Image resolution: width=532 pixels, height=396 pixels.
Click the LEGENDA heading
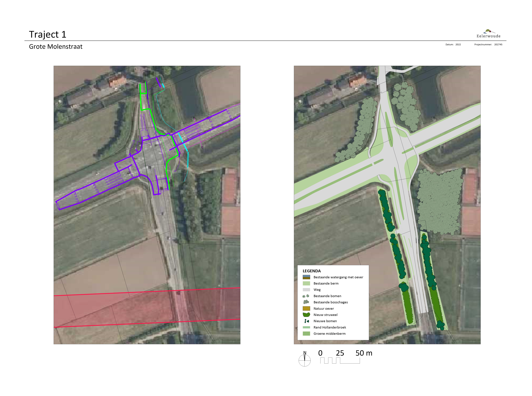tap(311, 271)
